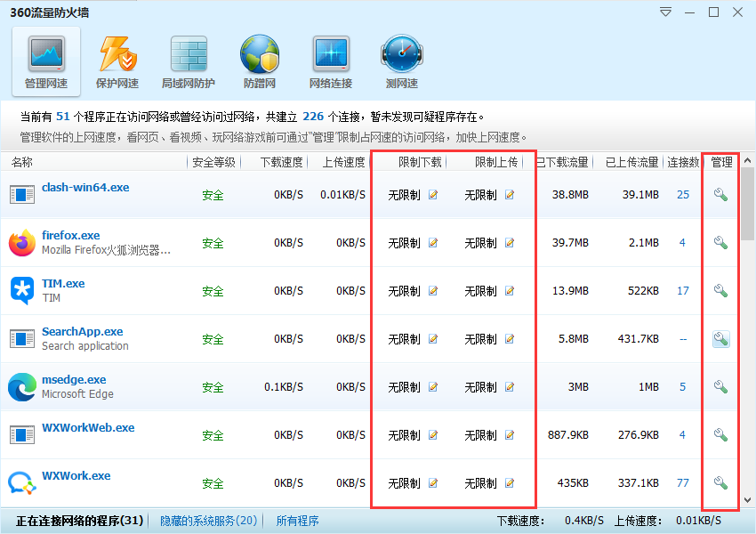Open the 管理网速 section

[x=44, y=60]
